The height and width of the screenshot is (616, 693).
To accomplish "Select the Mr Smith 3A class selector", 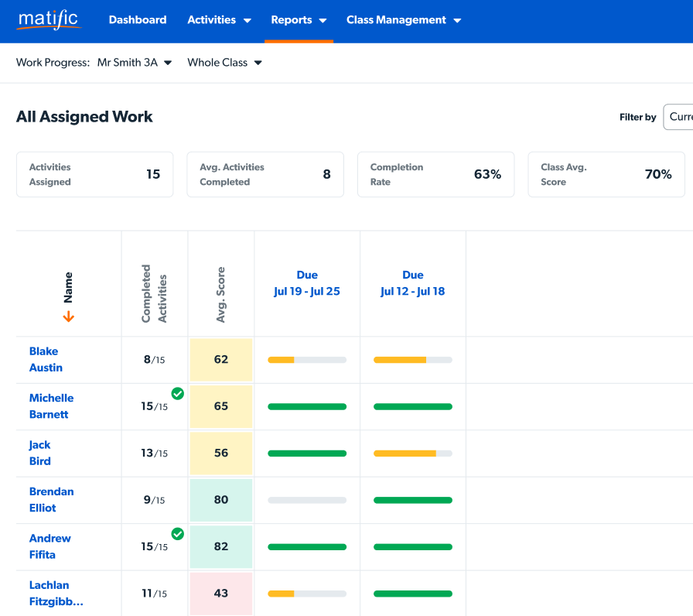I will click(134, 63).
